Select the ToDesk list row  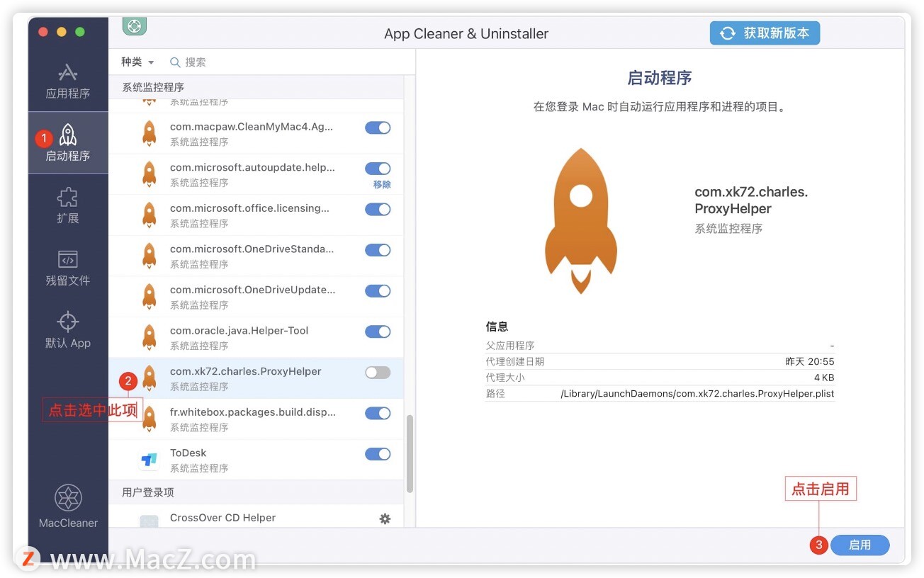[256, 460]
